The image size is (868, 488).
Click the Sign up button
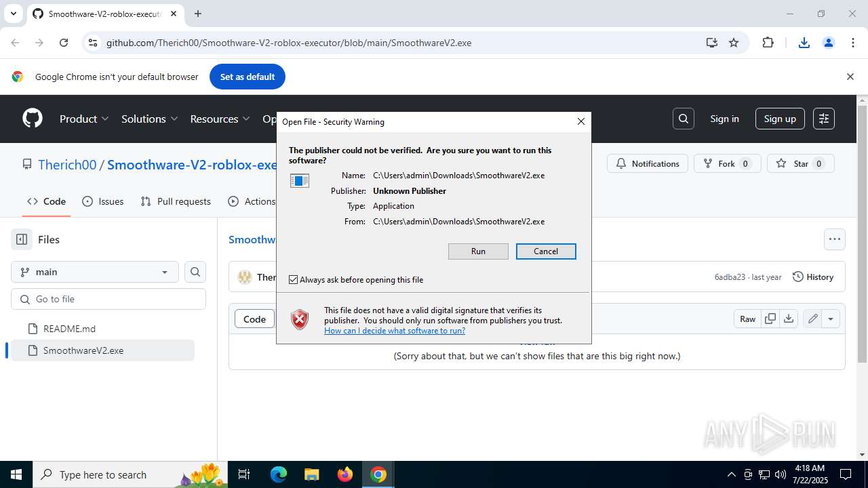[x=780, y=119]
